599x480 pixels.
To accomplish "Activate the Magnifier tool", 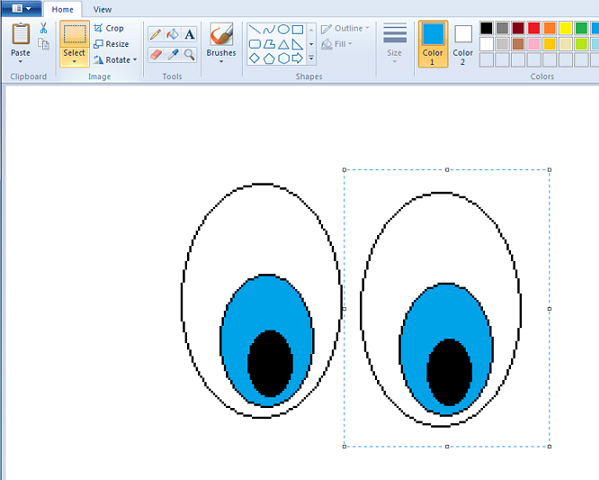I will (189, 55).
